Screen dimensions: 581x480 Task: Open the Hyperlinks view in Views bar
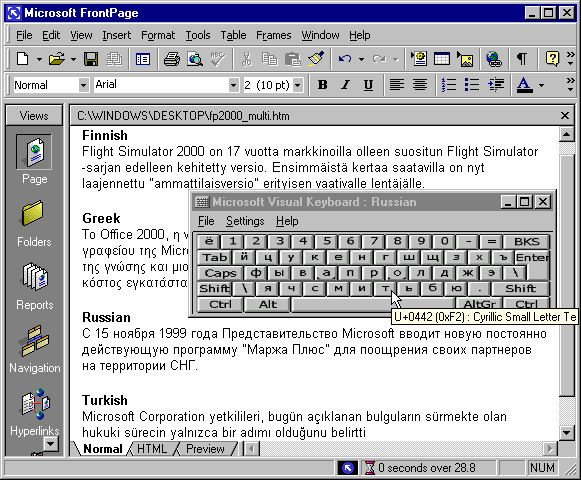pyautogui.click(x=34, y=412)
